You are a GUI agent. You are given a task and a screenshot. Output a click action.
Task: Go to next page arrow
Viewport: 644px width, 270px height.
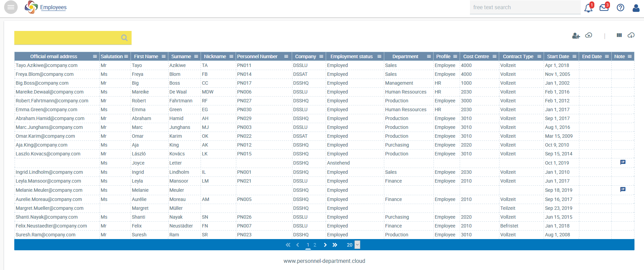pos(325,245)
